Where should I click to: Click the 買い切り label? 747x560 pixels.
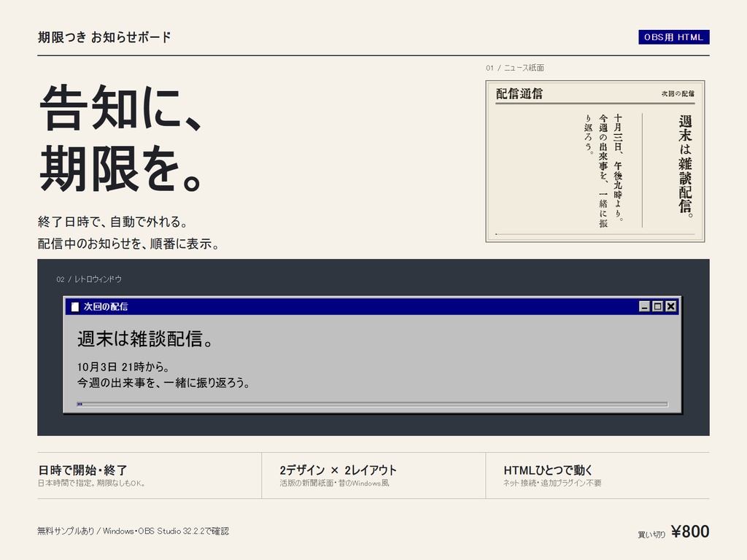(651, 534)
